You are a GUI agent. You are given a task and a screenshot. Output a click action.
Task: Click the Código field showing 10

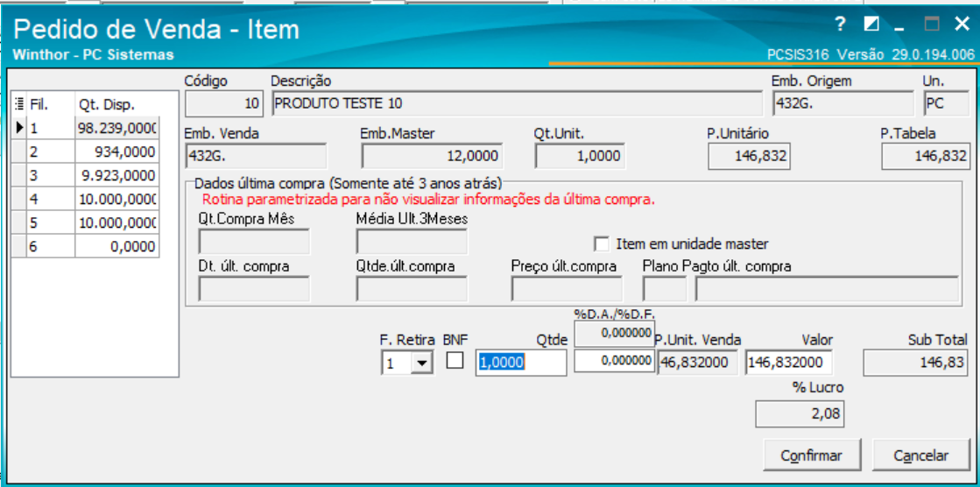(224, 103)
